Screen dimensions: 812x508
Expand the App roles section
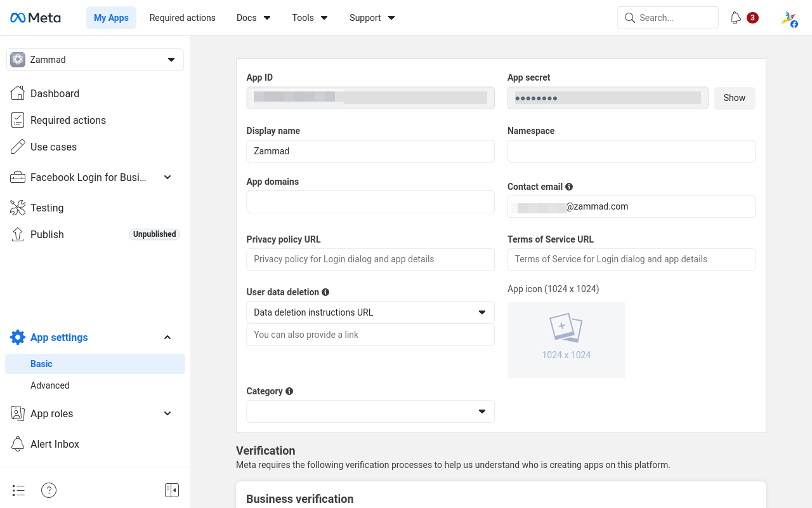(167, 413)
